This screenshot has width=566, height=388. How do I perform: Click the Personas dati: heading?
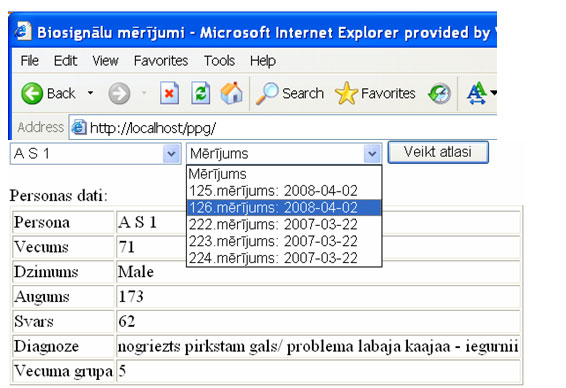tap(58, 196)
